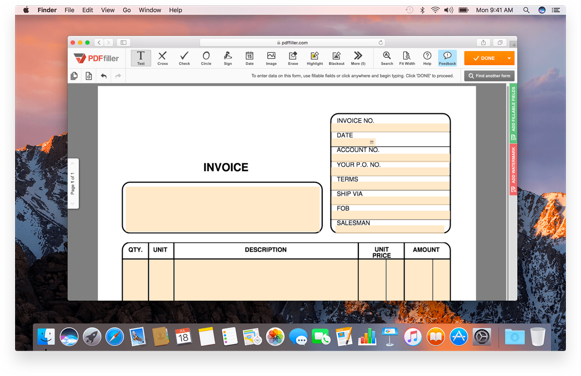Open the Search tool

(387, 58)
